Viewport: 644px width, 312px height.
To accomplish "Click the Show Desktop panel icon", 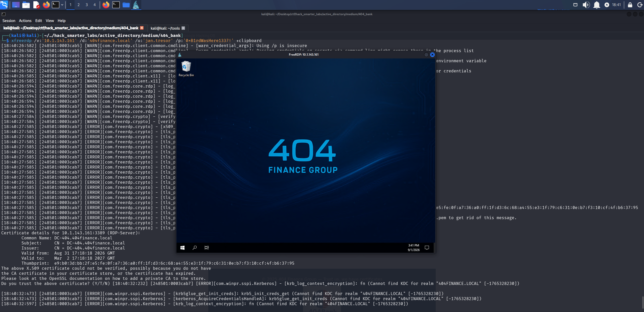I will (x=16, y=5).
